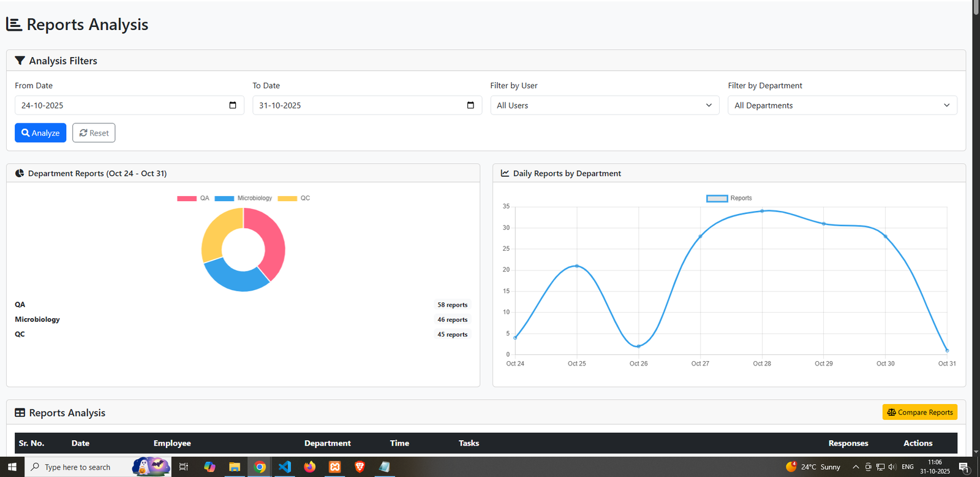Viewport: 980px width, 477px height.
Task: Toggle the QA legend item in donut chart
Action: (193, 198)
